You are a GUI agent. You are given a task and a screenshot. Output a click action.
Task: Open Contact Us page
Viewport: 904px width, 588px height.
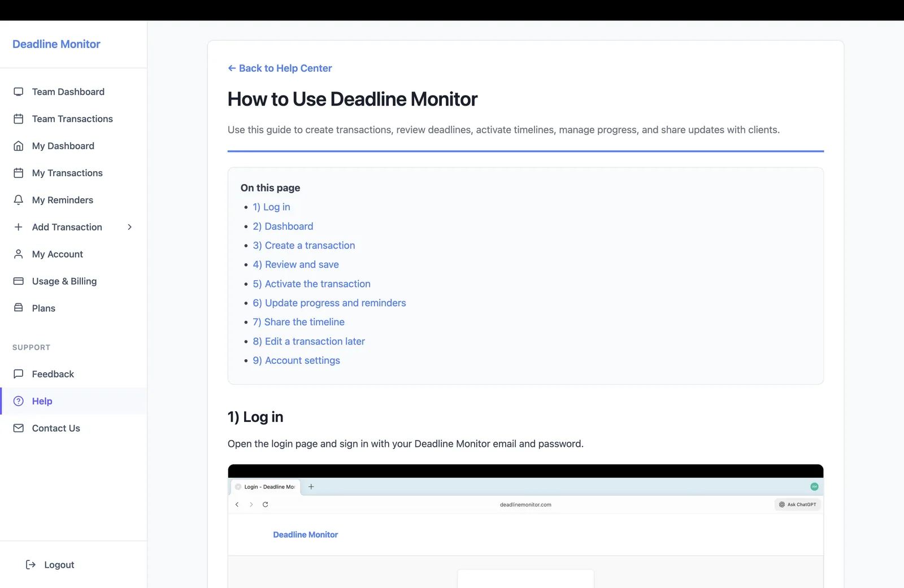(x=73, y=428)
